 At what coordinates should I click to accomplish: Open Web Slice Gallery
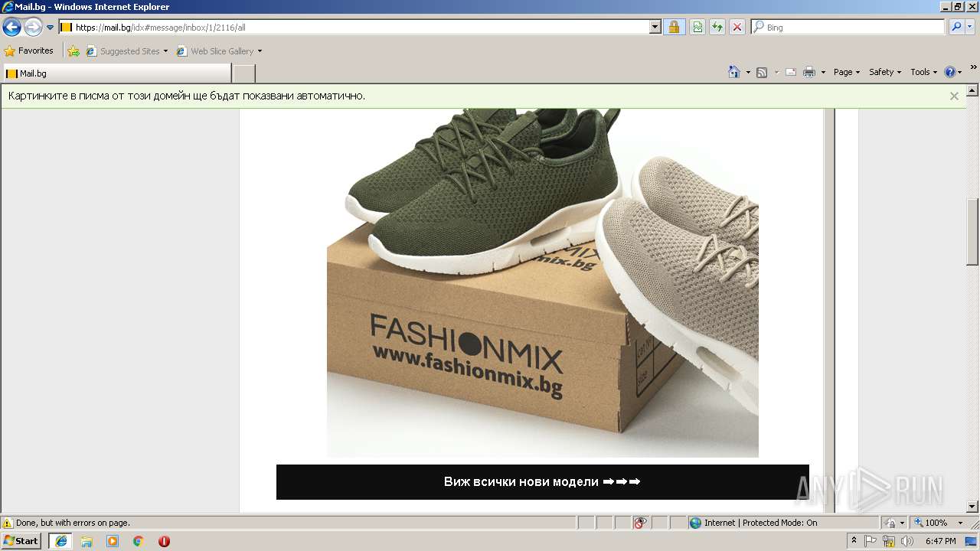(219, 51)
